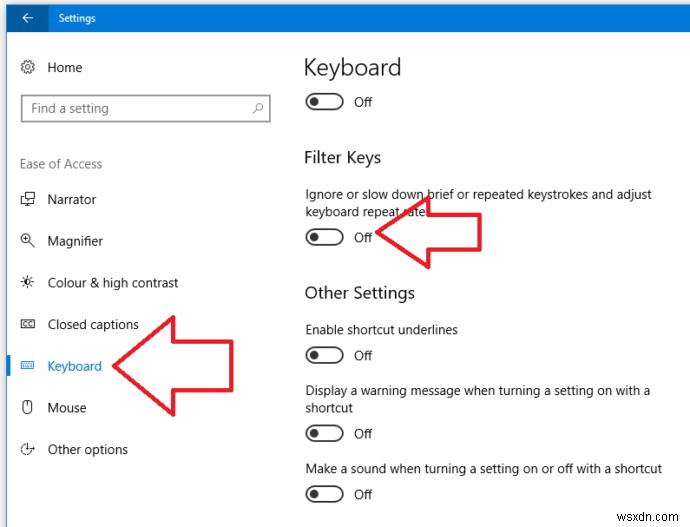The height and width of the screenshot is (527, 690).
Task: Select Magnifier in the sidebar
Action: point(75,241)
